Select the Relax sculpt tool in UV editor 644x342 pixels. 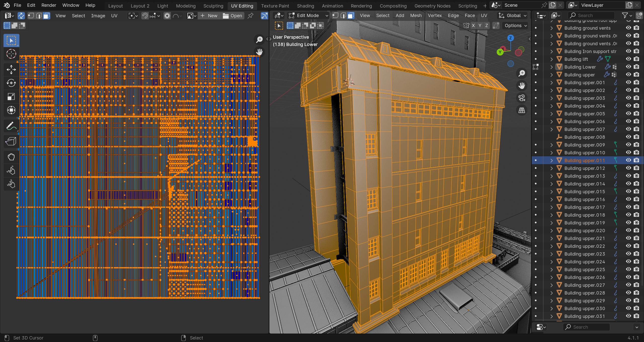11,171
